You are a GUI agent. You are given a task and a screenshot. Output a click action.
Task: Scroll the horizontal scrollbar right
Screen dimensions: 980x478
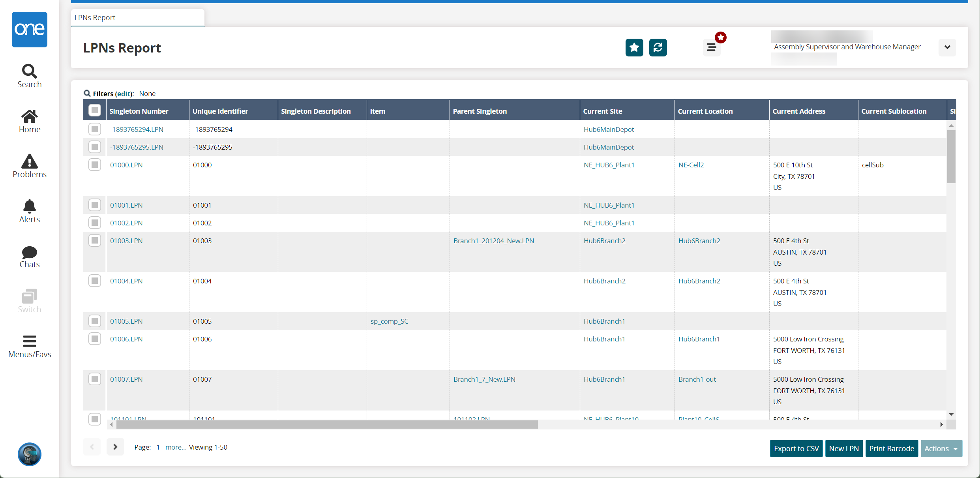[x=941, y=424]
